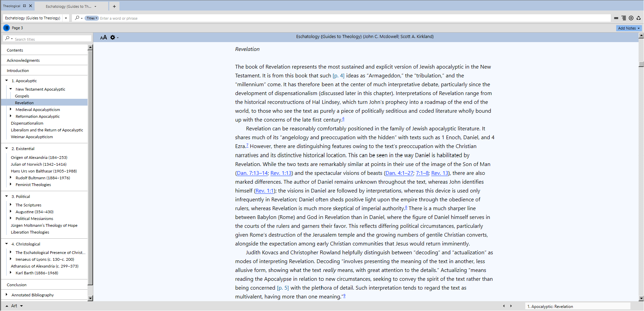Expand Political Messianisms
Screen dimensions: 644x311
(11, 218)
